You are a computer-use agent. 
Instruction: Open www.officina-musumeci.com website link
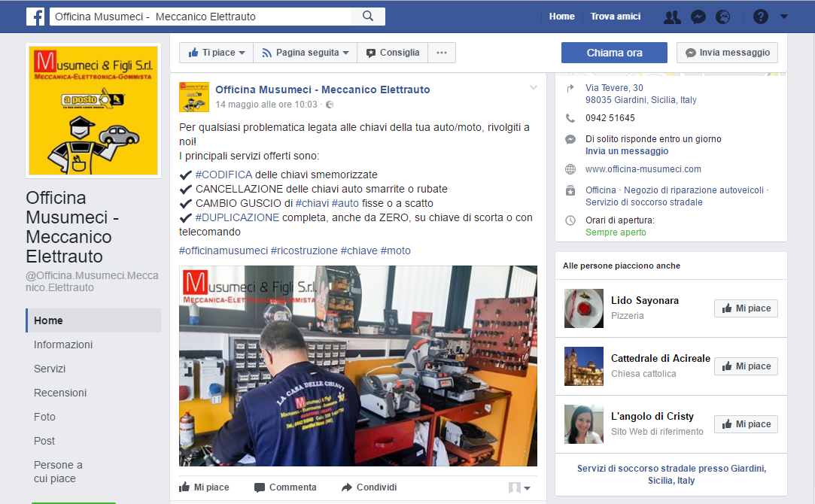[643, 169]
